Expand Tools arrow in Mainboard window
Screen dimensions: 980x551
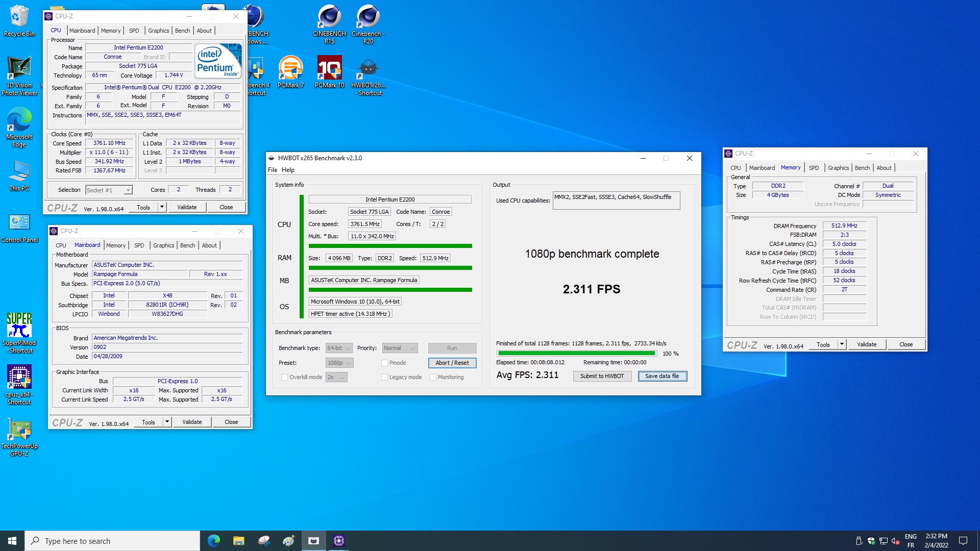coord(167,422)
